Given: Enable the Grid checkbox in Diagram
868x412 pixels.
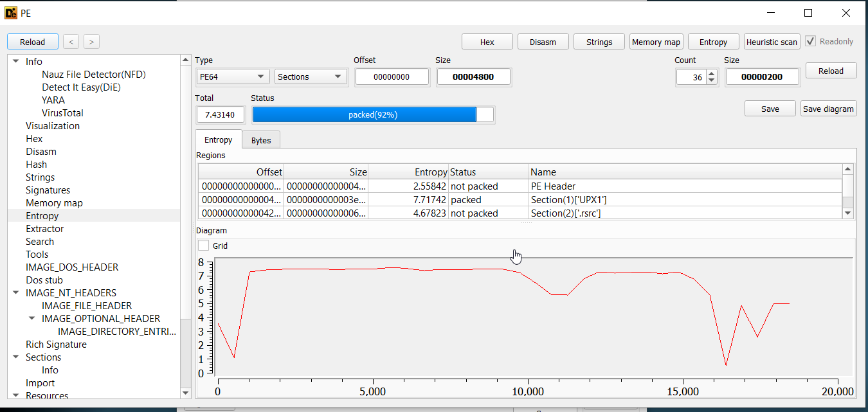Looking at the screenshot, I should [x=204, y=246].
